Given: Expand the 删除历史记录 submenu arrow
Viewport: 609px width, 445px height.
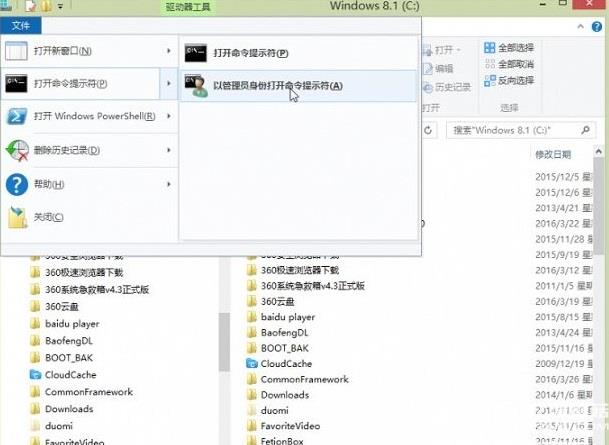Looking at the screenshot, I should pos(168,150).
